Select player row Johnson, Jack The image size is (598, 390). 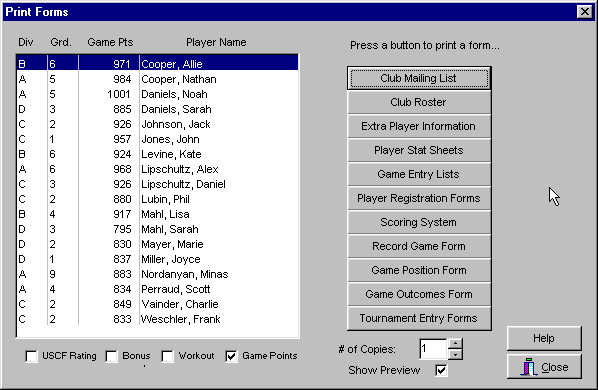[157, 124]
